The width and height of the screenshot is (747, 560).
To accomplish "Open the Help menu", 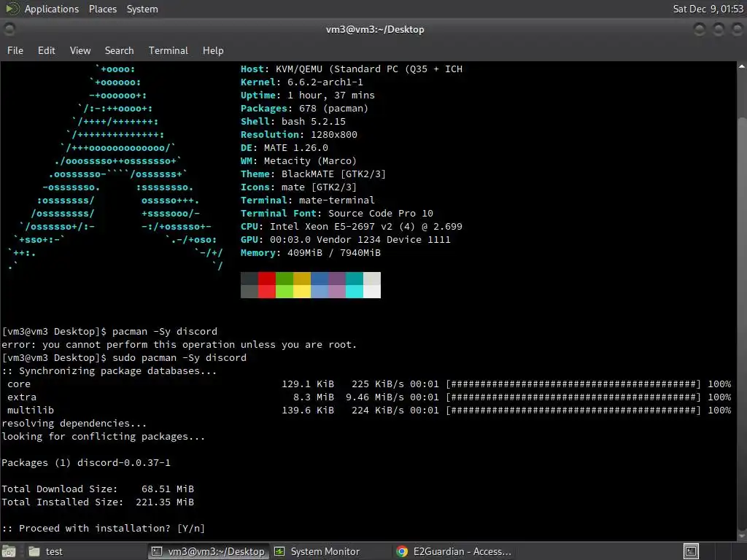I will (213, 50).
